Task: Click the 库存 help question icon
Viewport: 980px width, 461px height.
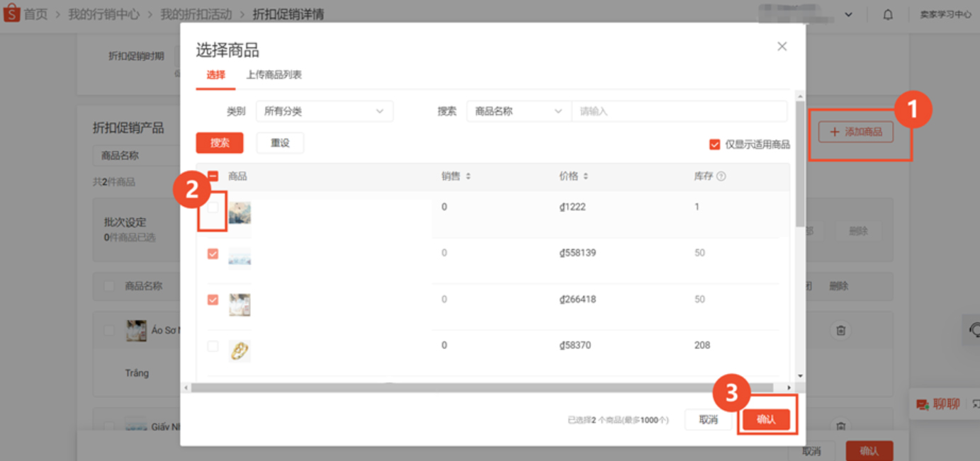Action: coord(721,176)
